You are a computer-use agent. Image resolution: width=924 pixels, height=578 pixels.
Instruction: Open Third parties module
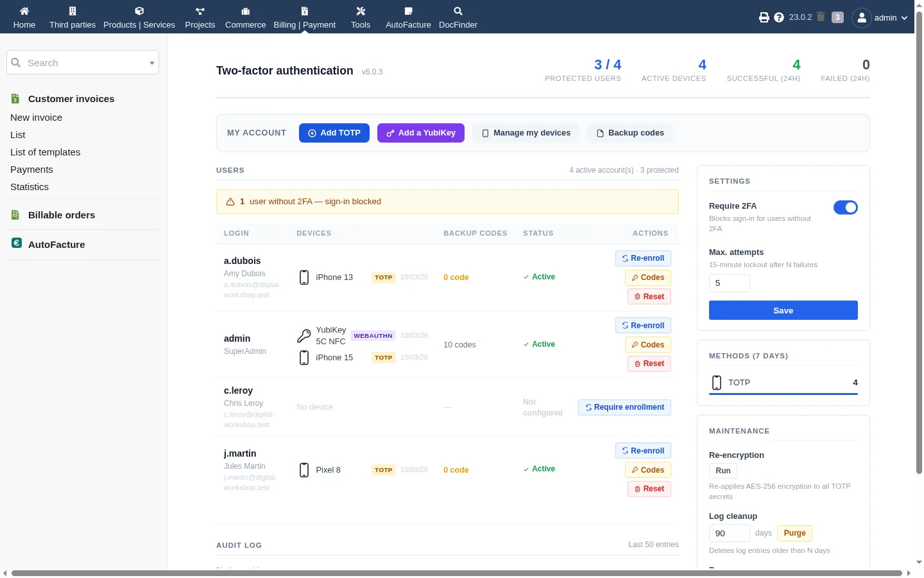pos(73,17)
